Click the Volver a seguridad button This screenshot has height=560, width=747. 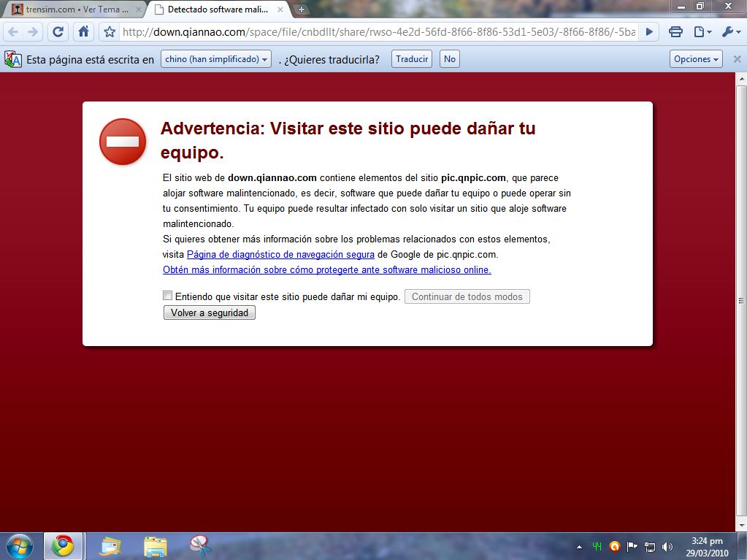point(210,313)
